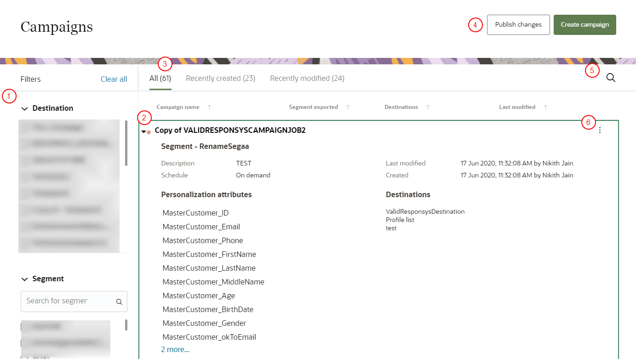Open the three-dot menu for Copy of VALIDRESPONSYSCAMPAIGNJOB2
This screenshot has width=636, height=364.
point(600,130)
